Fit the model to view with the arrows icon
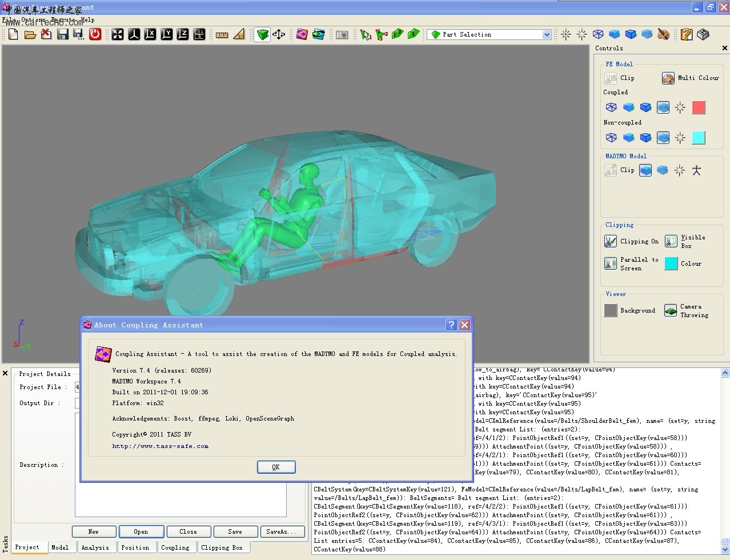Image resolution: width=730 pixels, height=560 pixels. pos(118,34)
